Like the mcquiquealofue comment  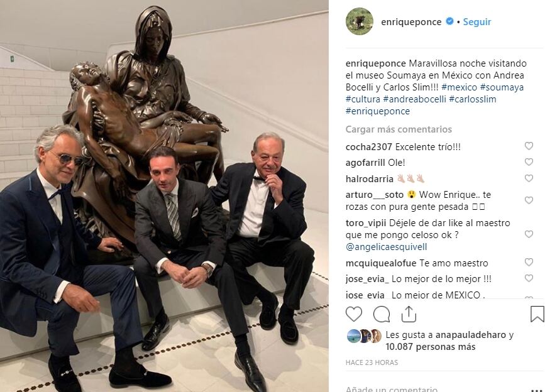529,262
